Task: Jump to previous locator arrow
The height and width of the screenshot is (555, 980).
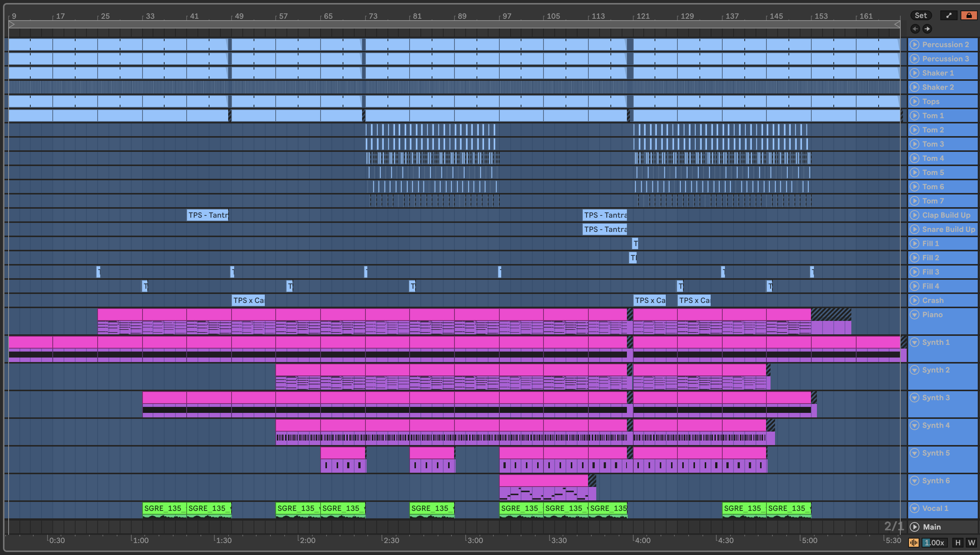Action: pyautogui.click(x=915, y=28)
